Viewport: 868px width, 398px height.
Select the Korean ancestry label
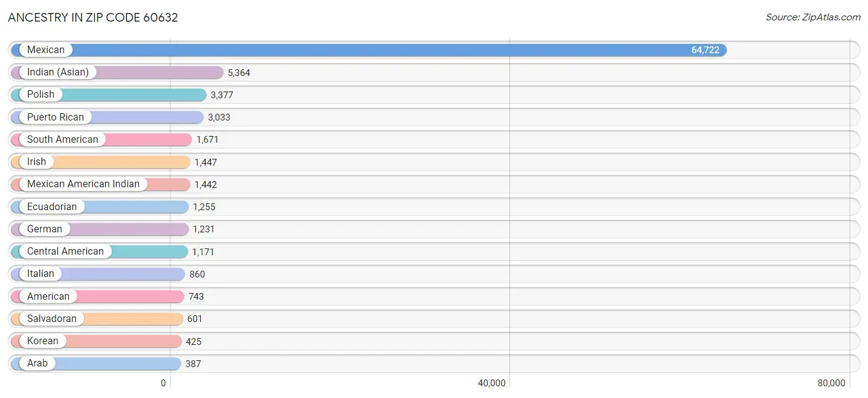coord(43,341)
